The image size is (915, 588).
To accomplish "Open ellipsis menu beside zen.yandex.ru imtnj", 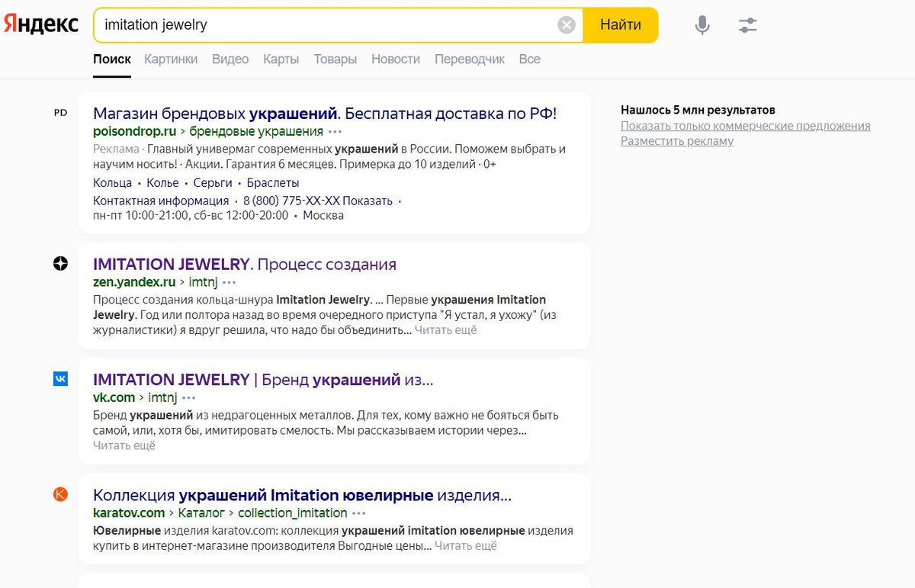I will point(229,282).
